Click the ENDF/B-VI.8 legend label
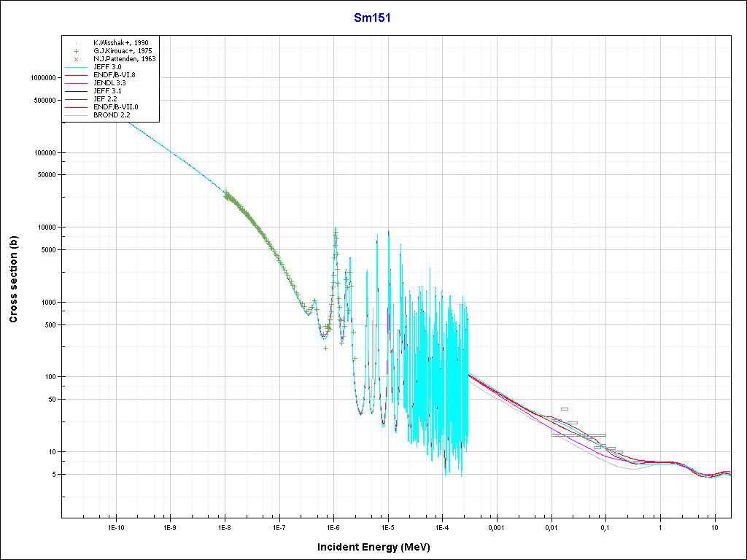 [x=115, y=74]
